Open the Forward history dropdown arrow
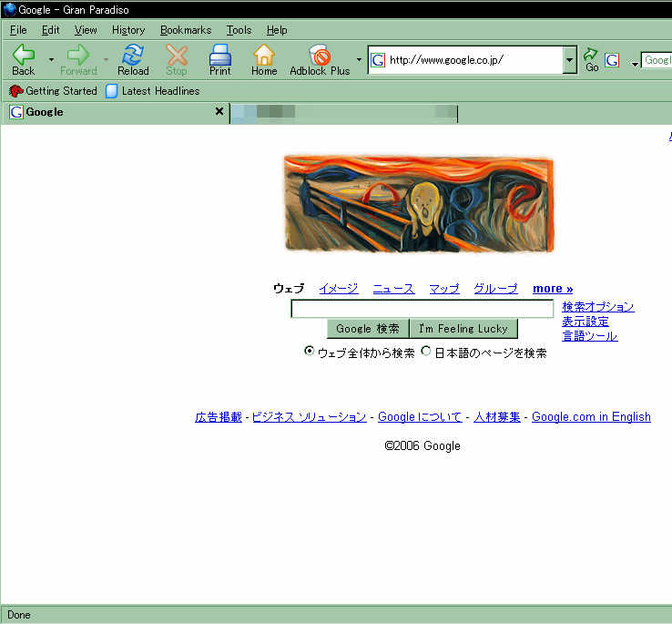The height and width of the screenshot is (624, 672). pos(106,59)
